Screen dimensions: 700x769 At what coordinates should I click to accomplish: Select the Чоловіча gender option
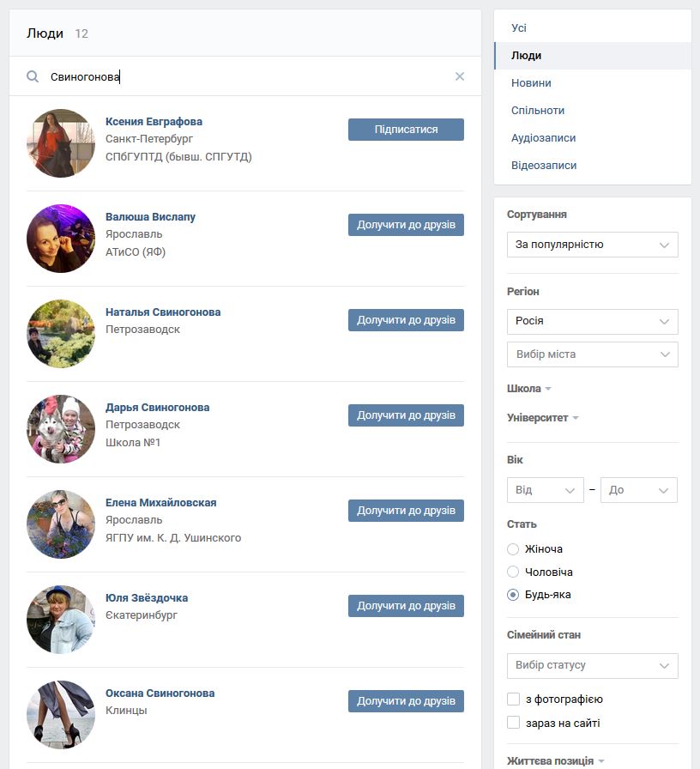(x=513, y=572)
